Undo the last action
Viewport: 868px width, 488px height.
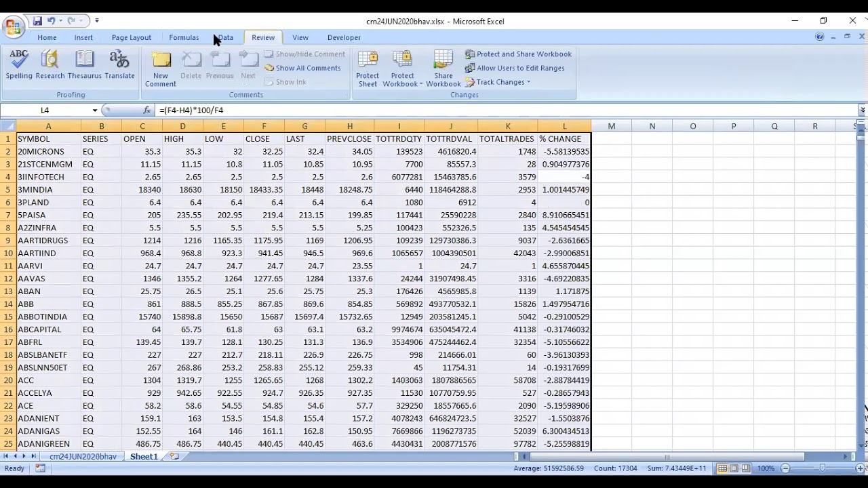51,21
